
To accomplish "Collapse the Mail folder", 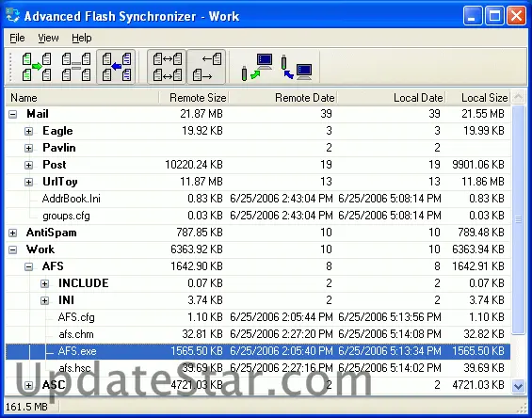I will point(12,114).
